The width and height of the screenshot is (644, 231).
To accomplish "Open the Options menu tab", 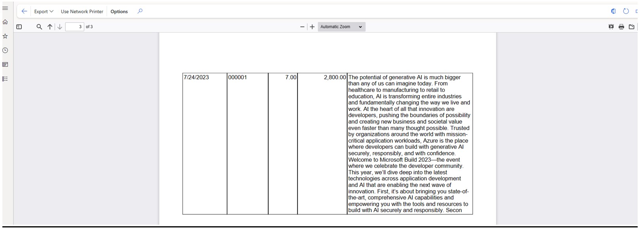I will [x=119, y=11].
